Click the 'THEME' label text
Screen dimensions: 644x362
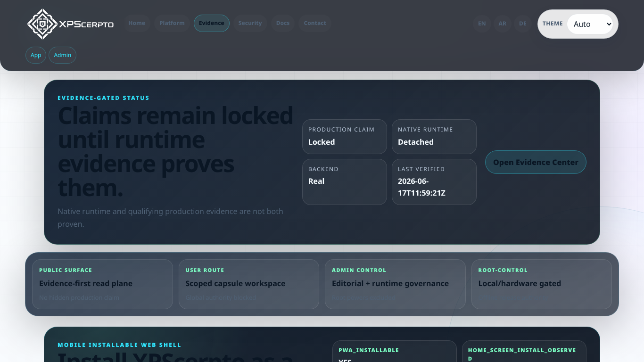coord(553,24)
